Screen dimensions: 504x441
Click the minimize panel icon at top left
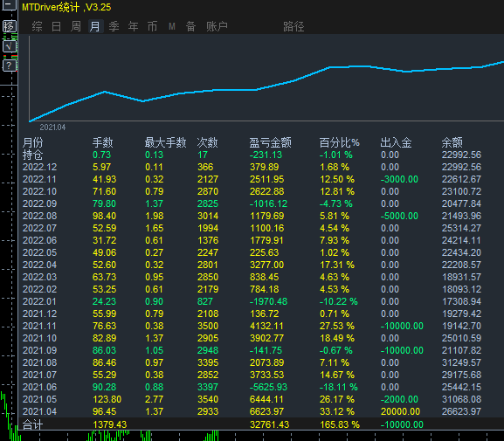pyautogui.click(x=9, y=5)
